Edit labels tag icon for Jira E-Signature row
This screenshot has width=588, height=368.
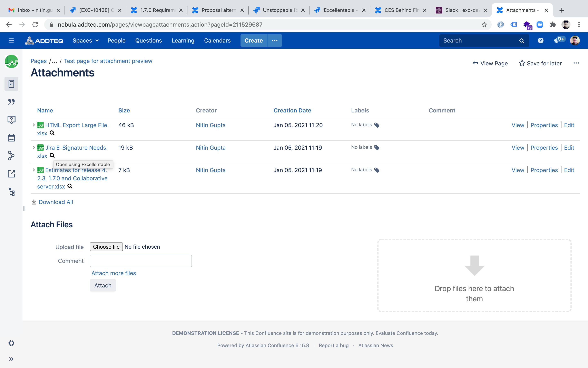click(x=377, y=147)
